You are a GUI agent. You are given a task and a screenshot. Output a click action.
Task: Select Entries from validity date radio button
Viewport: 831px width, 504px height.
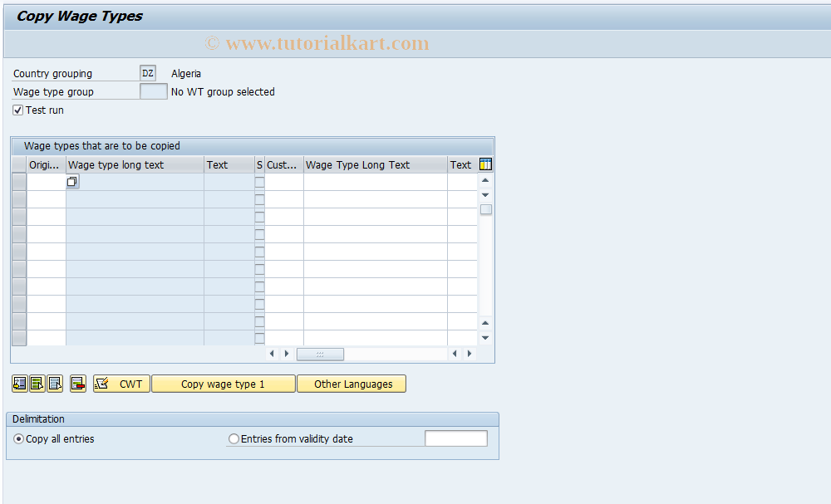tap(234, 439)
